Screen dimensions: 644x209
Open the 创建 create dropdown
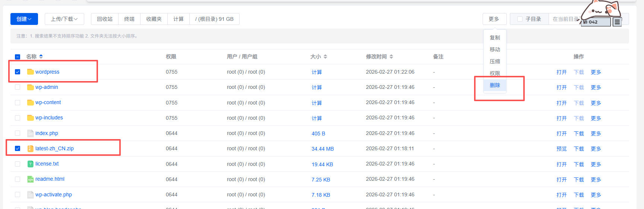[24, 19]
